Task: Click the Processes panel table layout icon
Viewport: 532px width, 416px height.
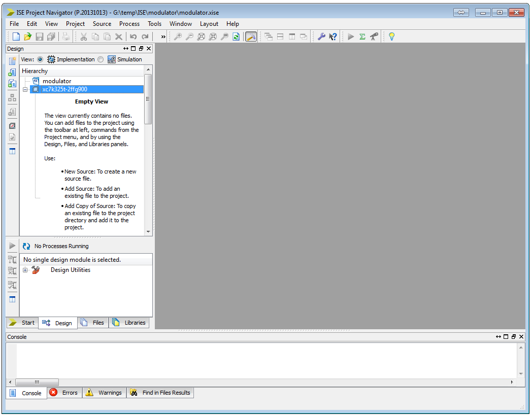Action: click(12, 299)
